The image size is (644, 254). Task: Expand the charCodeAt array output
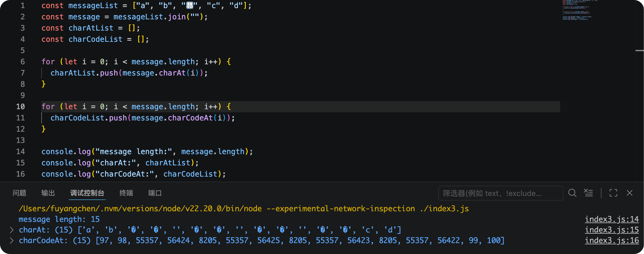12,241
